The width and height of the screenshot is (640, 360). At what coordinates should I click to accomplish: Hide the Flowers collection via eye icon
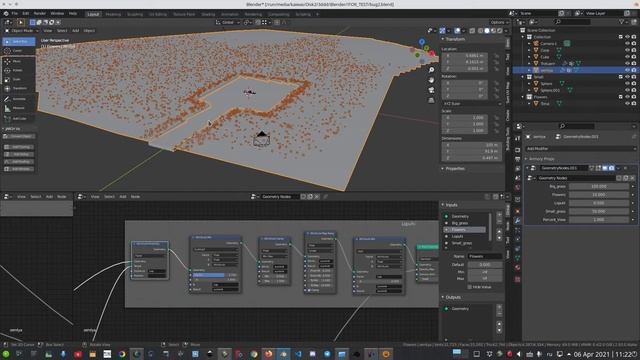(627, 97)
